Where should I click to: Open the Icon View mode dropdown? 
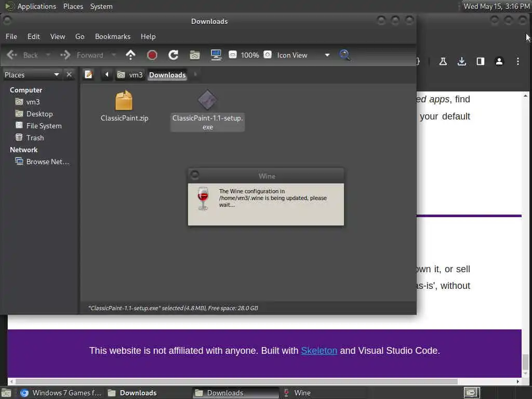tap(303, 55)
